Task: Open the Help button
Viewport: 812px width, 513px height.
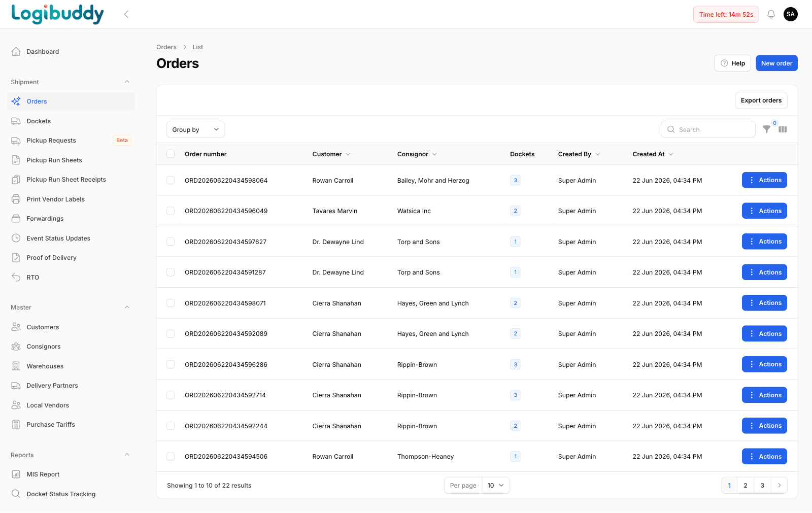Action: tap(732, 63)
